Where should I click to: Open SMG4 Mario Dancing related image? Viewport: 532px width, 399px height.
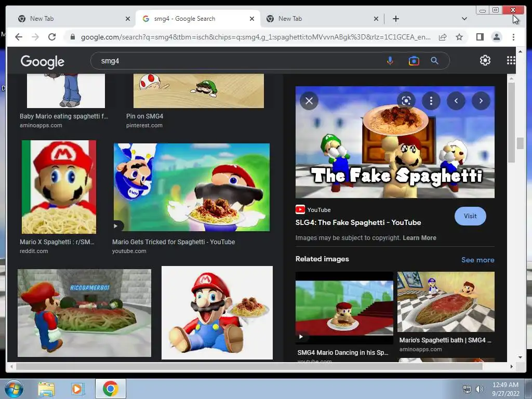[x=344, y=308]
